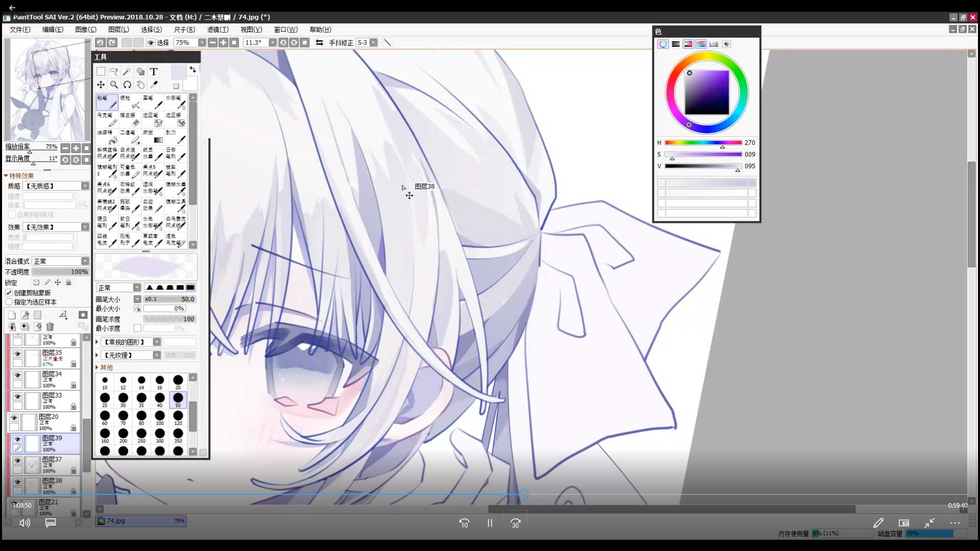Image resolution: width=980 pixels, height=551 pixels.
Task: Pick the Eyedropper tool
Action: pos(154,85)
